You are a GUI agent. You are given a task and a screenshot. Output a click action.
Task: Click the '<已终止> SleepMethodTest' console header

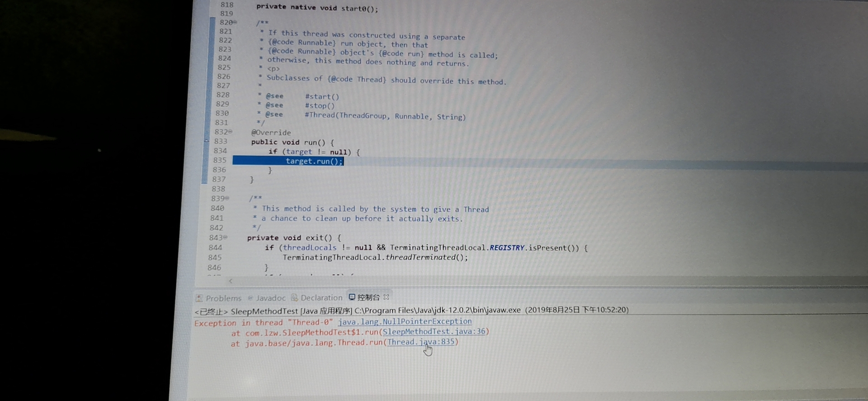[x=246, y=311]
